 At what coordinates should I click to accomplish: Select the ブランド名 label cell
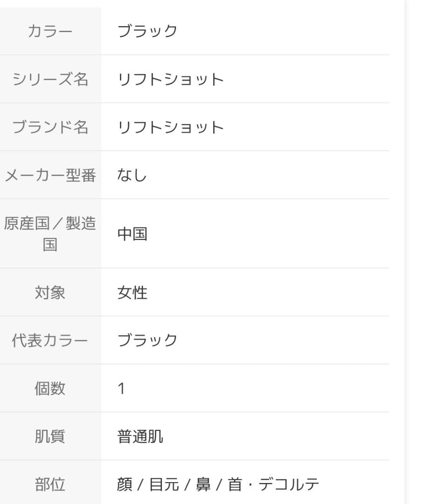50,127
